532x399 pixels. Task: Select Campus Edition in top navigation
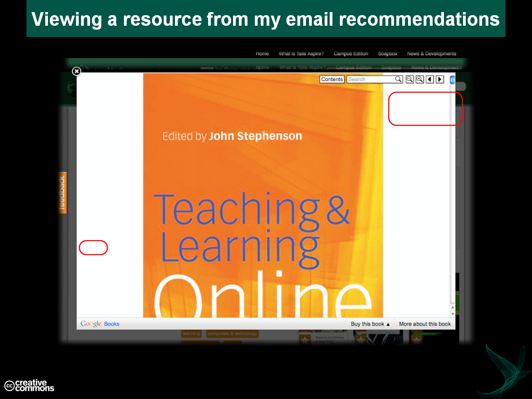(351, 54)
